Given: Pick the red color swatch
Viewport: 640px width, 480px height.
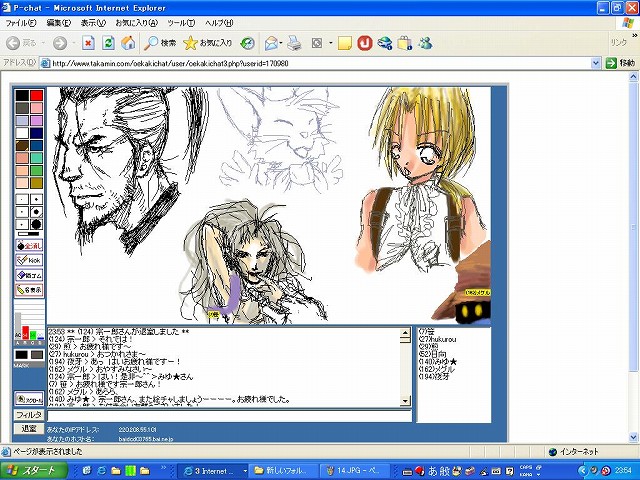Looking at the screenshot, I should pyautogui.click(x=36, y=96).
